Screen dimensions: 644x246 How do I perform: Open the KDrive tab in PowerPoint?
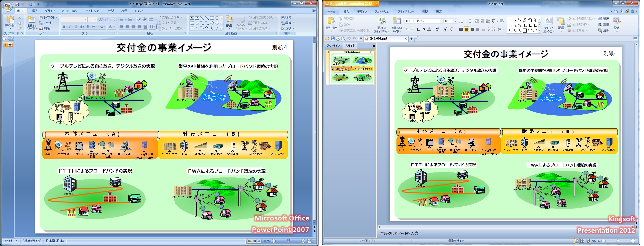coord(139,11)
